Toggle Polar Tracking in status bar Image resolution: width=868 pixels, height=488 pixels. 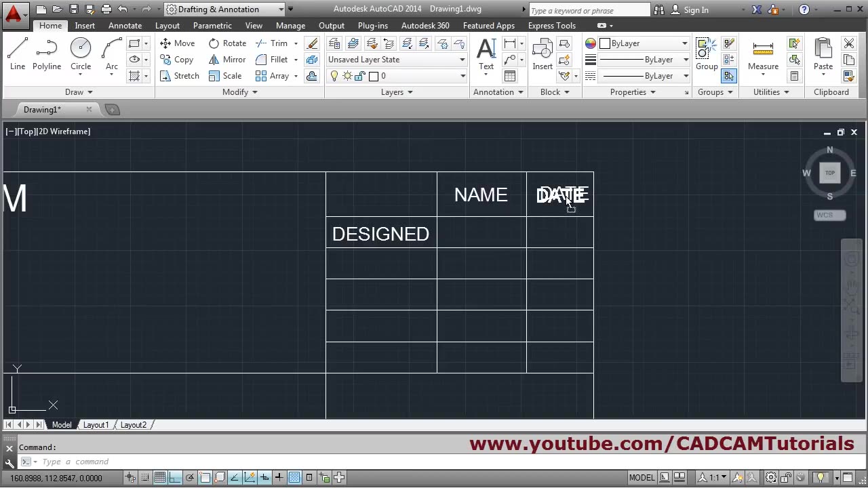click(190, 477)
